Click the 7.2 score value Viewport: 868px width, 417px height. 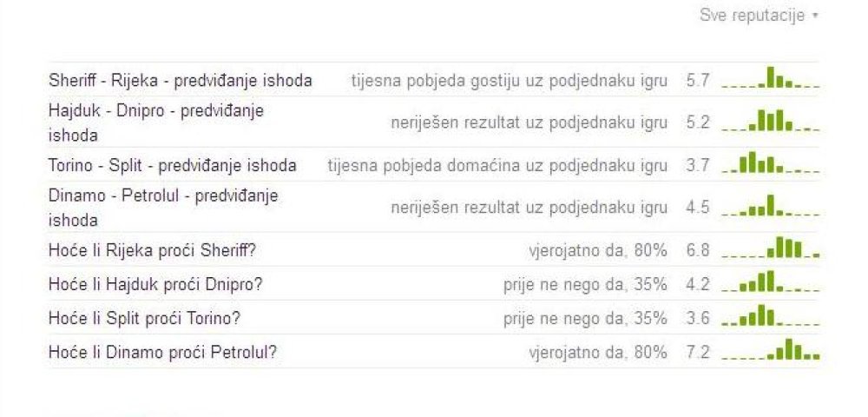tap(698, 352)
